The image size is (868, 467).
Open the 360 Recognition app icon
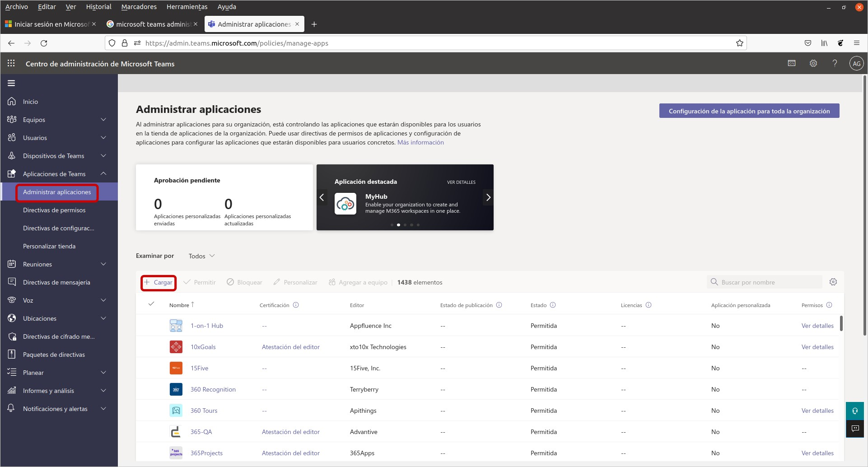176,389
